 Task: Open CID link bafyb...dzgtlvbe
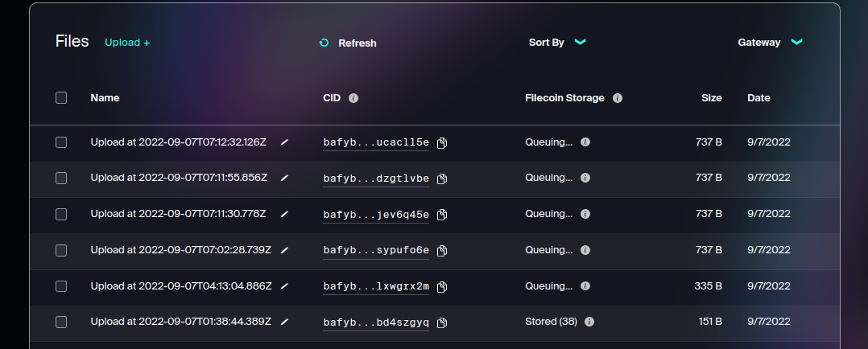pyautogui.click(x=376, y=179)
